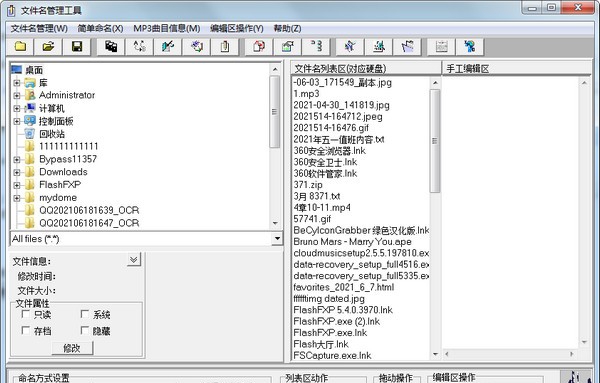Expand the Downloads folder node

[16, 172]
